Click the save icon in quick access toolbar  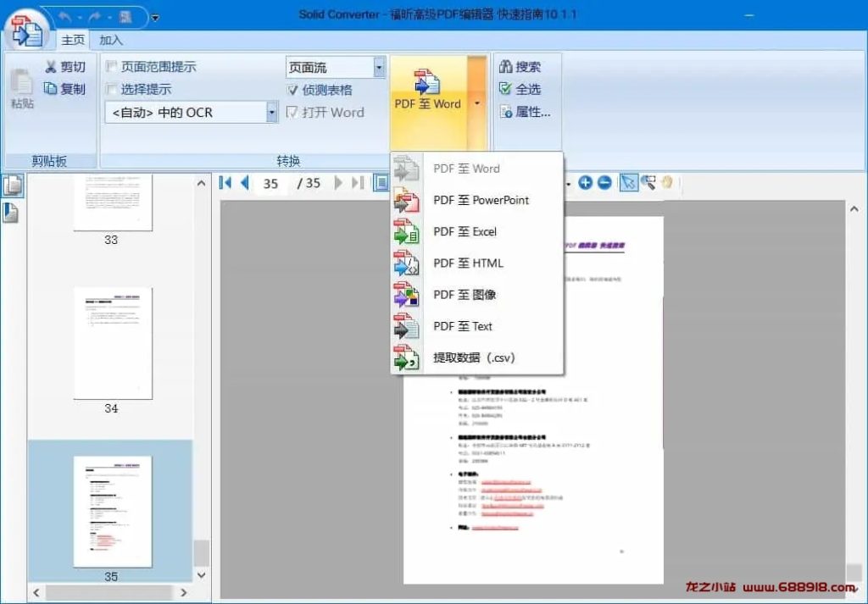(125, 17)
